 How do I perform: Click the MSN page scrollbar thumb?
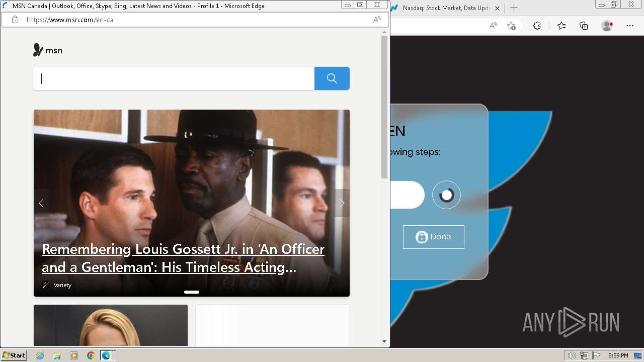tap(384, 107)
